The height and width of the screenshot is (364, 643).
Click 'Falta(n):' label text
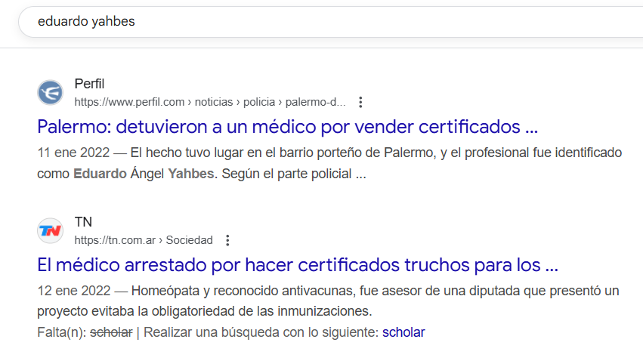61,332
